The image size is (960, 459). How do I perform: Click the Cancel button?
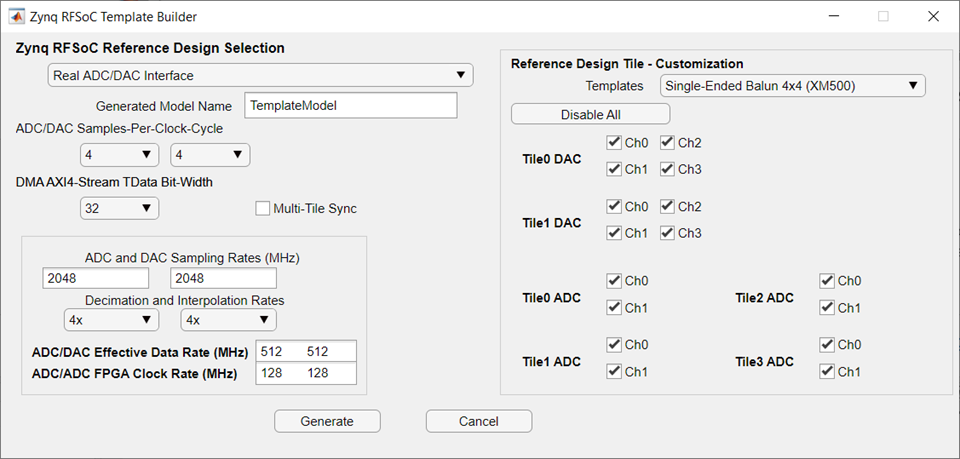(x=478, y=421)
